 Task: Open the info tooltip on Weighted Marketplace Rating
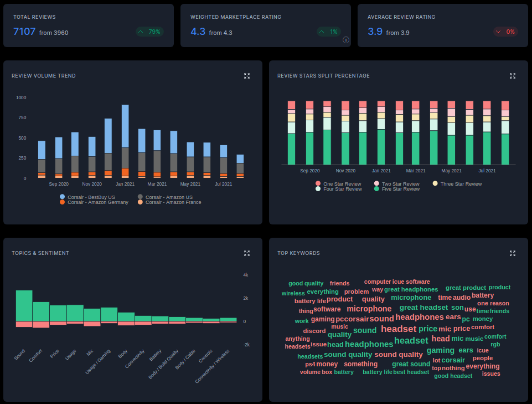pyautogui.click(x=345, y=40)
